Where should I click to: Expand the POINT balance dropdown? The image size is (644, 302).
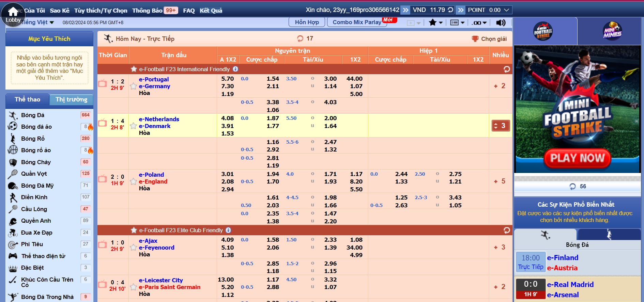click(506, 10)
